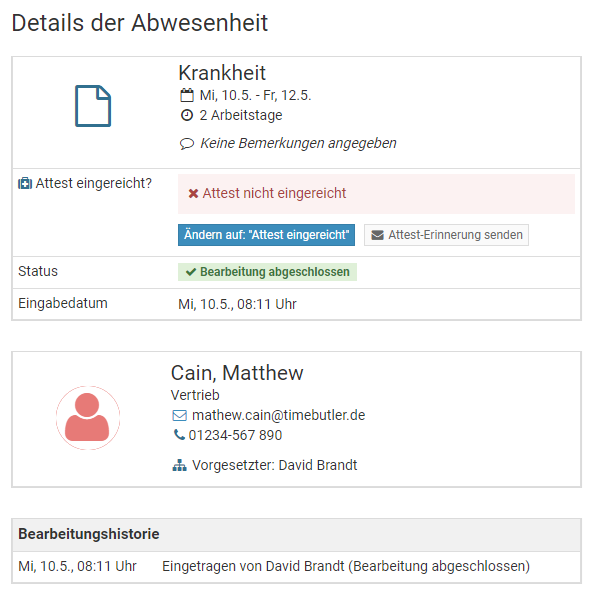Click the speech bubble remarks icon
The width and height of the screenshot is (595, 601).
(187, 144)
